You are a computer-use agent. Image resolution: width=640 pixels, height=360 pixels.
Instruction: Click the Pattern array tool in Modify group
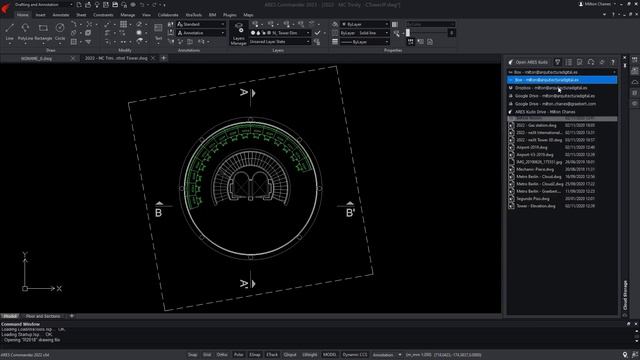[123, 24]
